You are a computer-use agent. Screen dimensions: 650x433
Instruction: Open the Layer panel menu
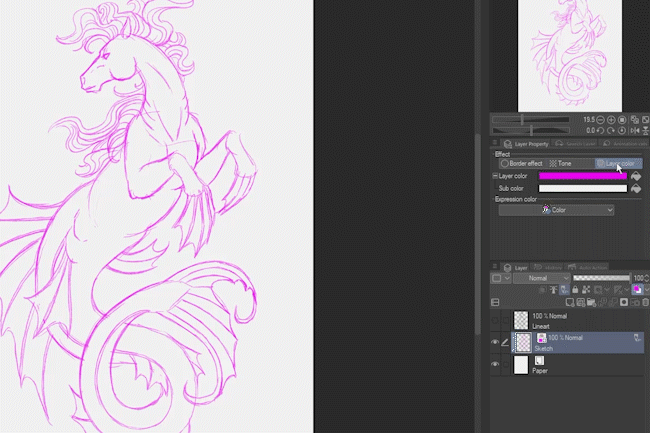[x=495, y=267]
